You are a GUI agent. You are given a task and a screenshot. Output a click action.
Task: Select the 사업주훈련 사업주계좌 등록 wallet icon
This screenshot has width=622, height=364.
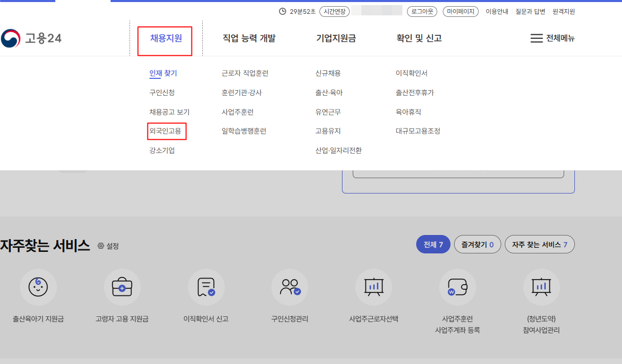457,287
